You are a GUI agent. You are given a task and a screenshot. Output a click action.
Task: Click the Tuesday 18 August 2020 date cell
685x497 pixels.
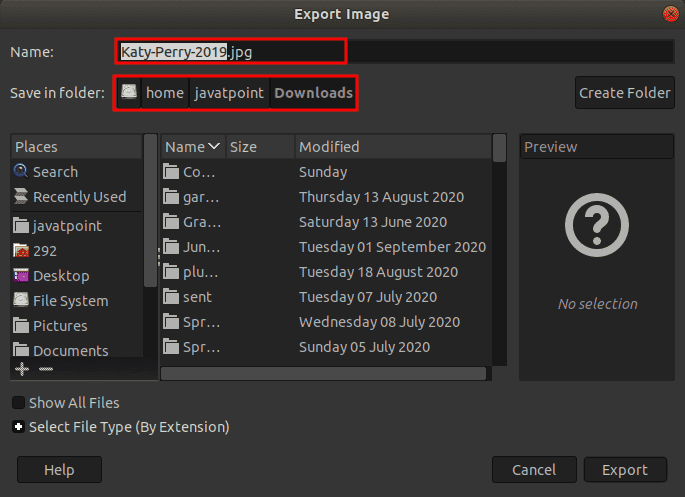tap(378, 272)
